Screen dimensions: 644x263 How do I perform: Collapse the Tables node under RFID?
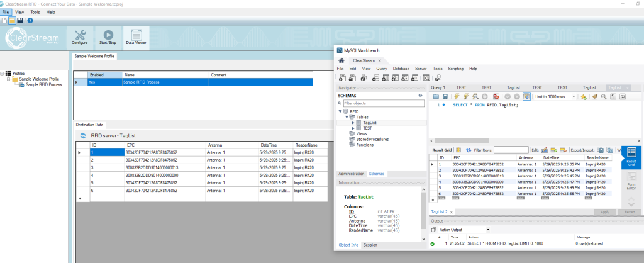point(346,117)
